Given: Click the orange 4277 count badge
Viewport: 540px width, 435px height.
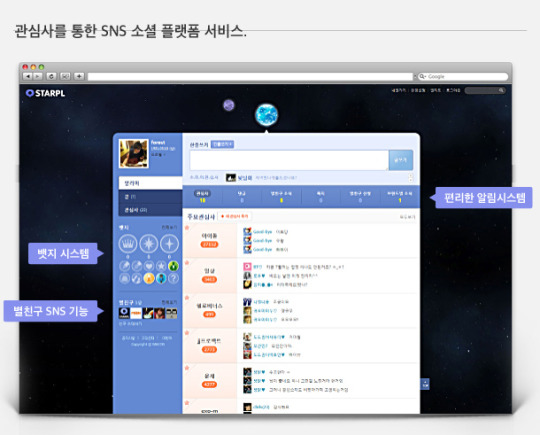Looking at the screenshot, I should click(x=209, y=384).
